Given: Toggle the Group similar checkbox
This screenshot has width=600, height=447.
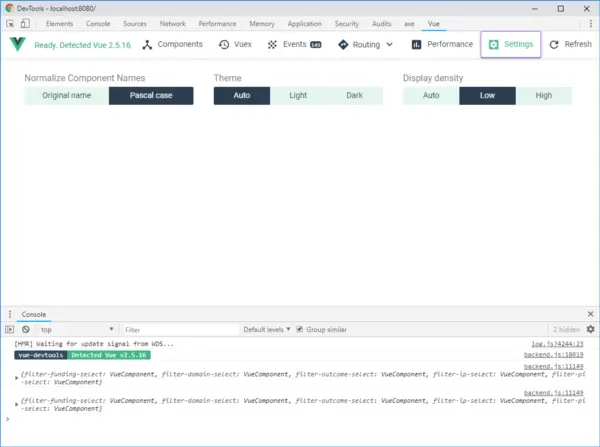Looking at the screenshot, I should tap(300, 329).
